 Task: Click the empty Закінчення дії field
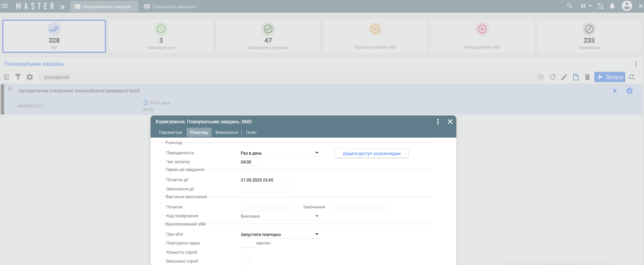[x=266, y=189]
